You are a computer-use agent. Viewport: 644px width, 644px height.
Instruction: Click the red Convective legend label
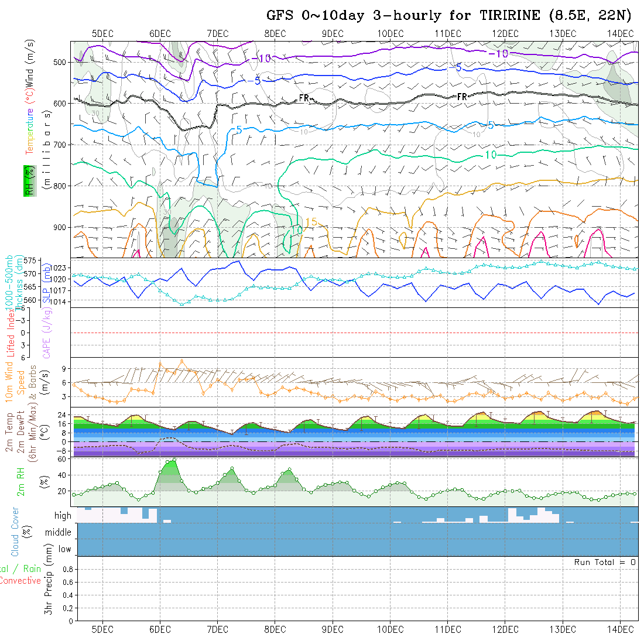pos(20,581)
